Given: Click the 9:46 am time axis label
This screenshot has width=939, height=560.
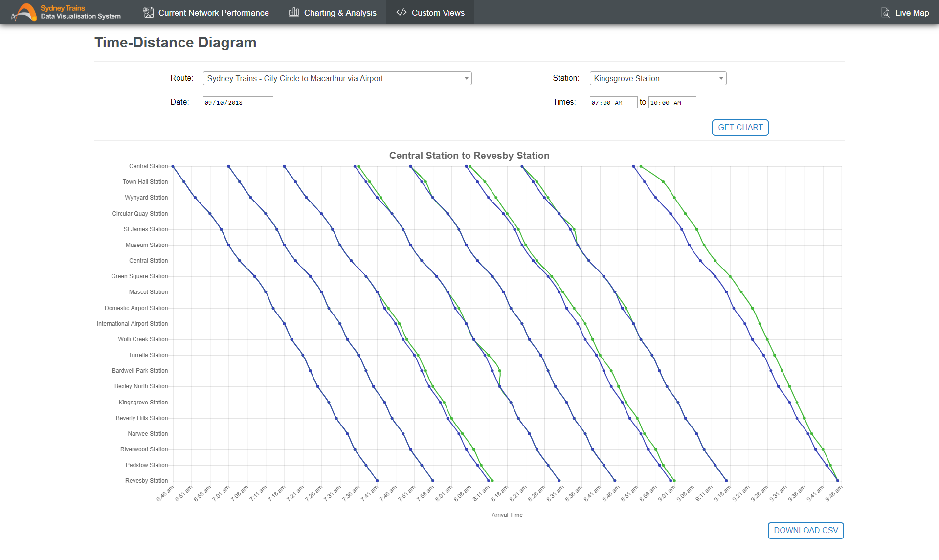Looking at the screenshot, I should [x=834, y=493].
